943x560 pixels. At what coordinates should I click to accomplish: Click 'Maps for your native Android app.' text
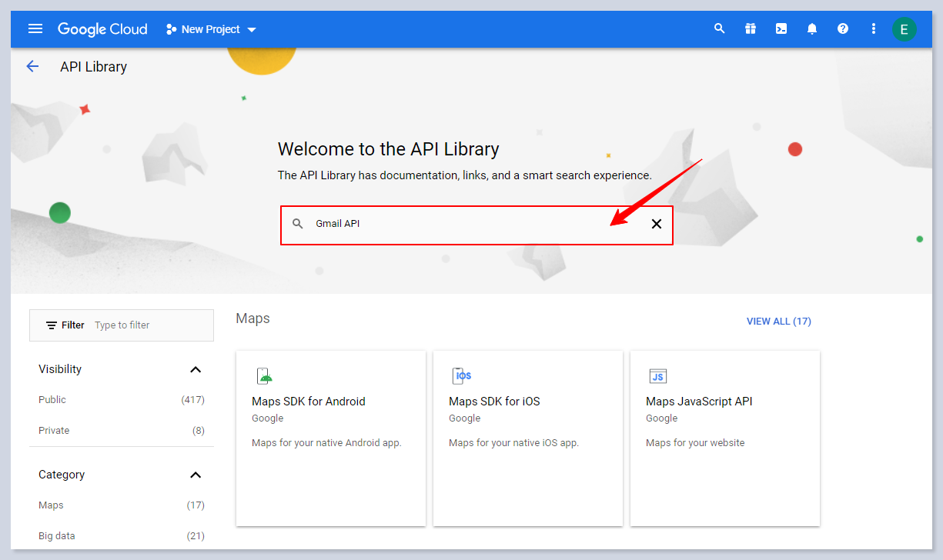[x=326, y=443]
